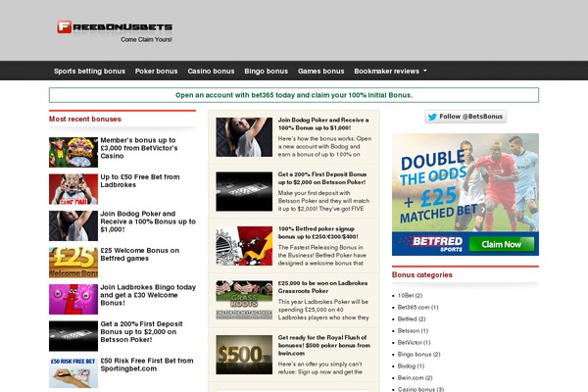The height and width of the screenshot is (392, 588).
Task: Select Betfred (2) category
Action: pos(412,318)
